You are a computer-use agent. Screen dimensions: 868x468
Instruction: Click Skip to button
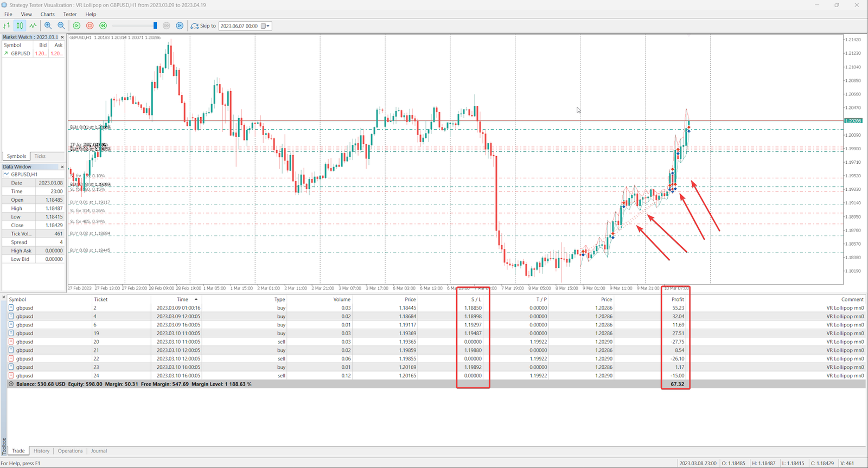pos(203,25)
